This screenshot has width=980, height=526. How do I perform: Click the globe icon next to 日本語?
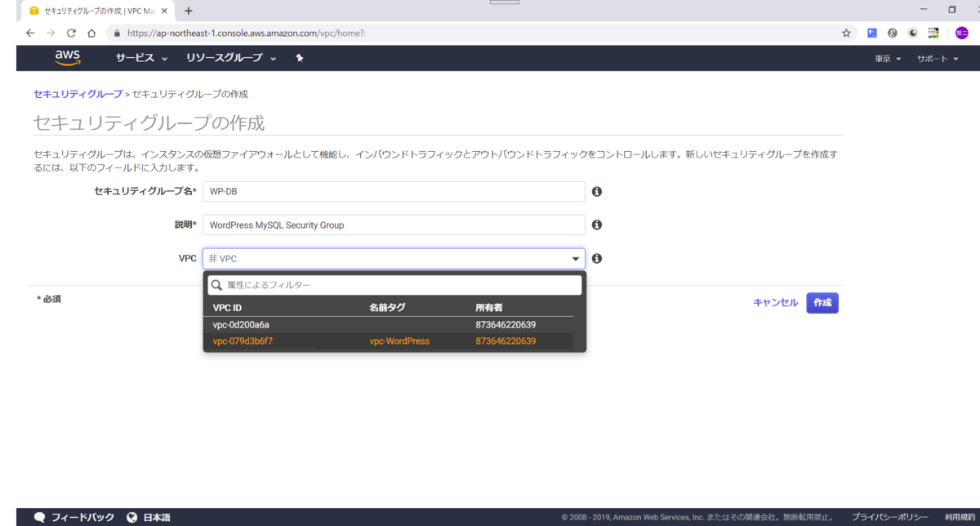[131, 516]
